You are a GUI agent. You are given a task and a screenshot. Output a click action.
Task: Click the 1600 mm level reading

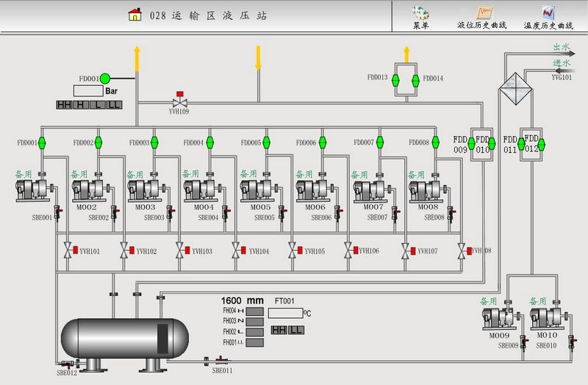click(243, 301)
